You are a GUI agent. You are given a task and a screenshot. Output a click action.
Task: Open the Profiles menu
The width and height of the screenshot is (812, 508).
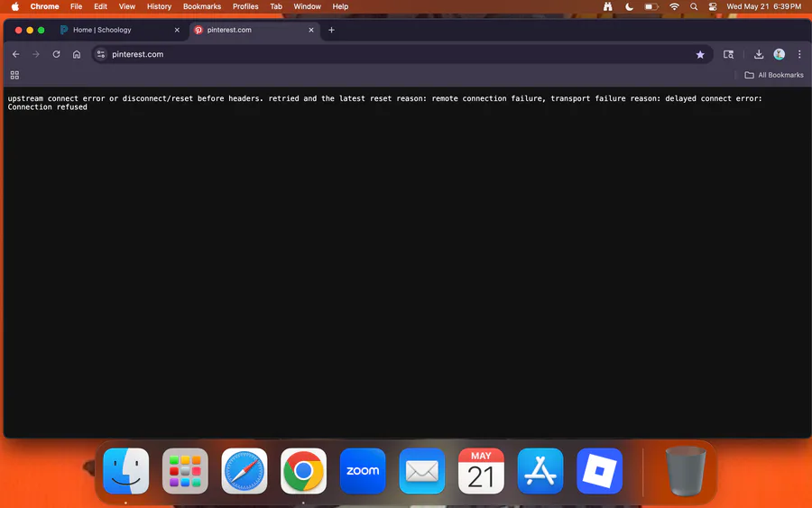(x=245, y=6)
